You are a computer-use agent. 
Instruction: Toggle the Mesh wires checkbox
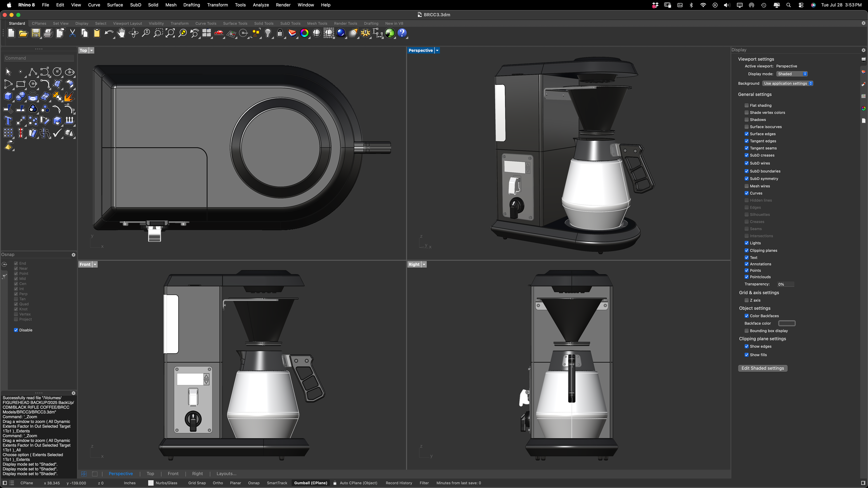(x=747, y=186)
